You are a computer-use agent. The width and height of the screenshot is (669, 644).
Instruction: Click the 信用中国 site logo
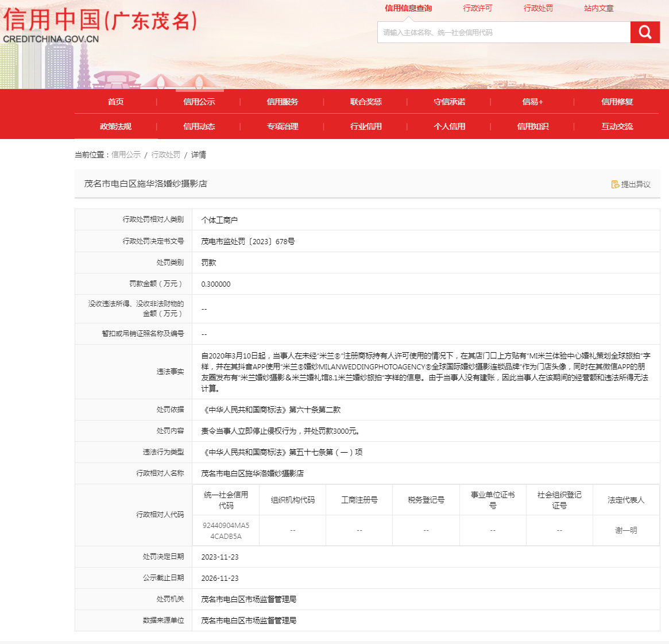[100, 26]
